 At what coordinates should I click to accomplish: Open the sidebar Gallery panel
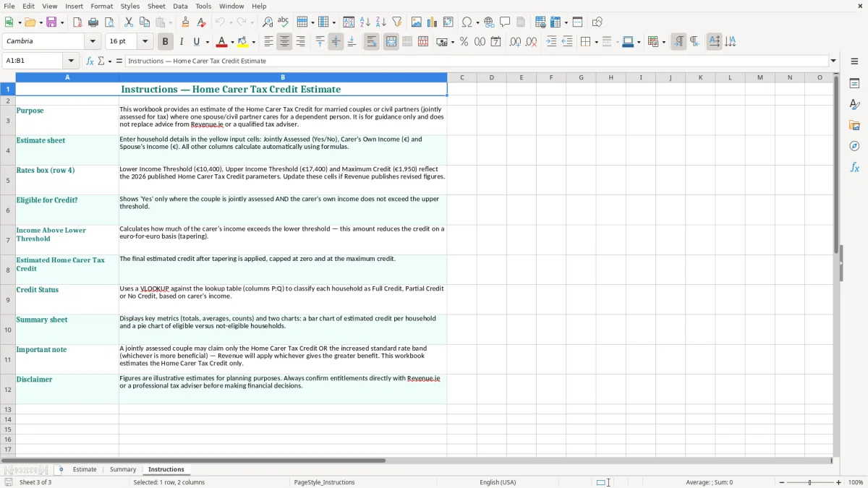click(x=854, y=125)
